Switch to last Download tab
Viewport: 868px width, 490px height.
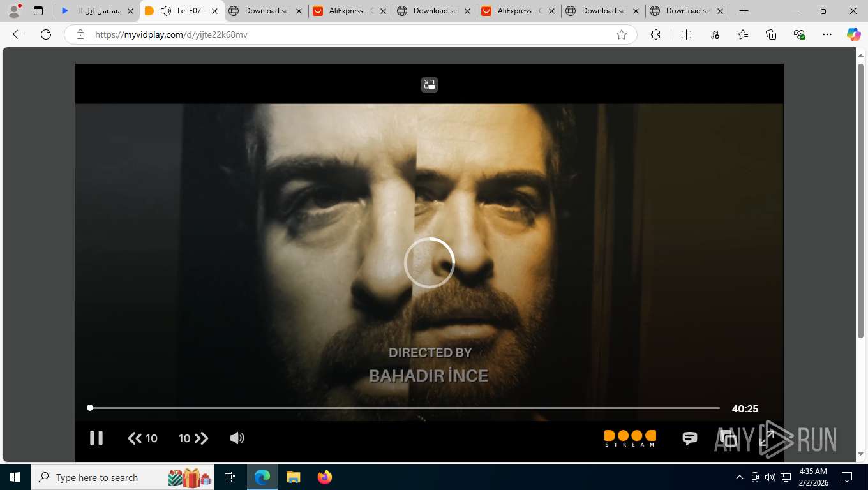click(x=687, y=11)
